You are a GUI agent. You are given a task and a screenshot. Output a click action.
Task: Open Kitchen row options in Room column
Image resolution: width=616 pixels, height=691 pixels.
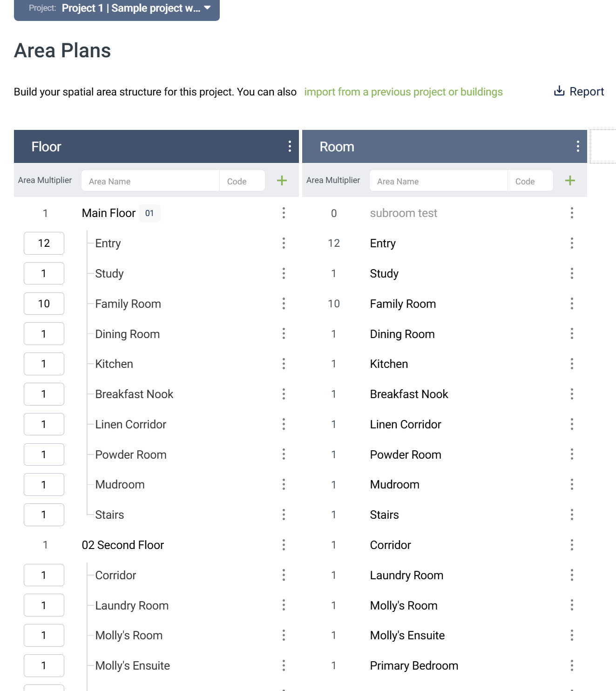click(x=572, y=364)
